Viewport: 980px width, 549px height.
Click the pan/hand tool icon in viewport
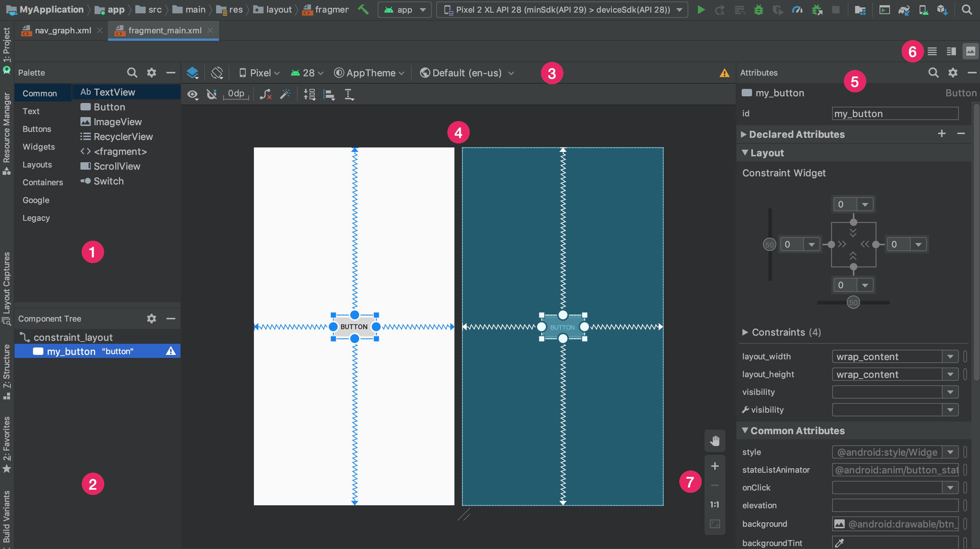[x=715, y=441]
